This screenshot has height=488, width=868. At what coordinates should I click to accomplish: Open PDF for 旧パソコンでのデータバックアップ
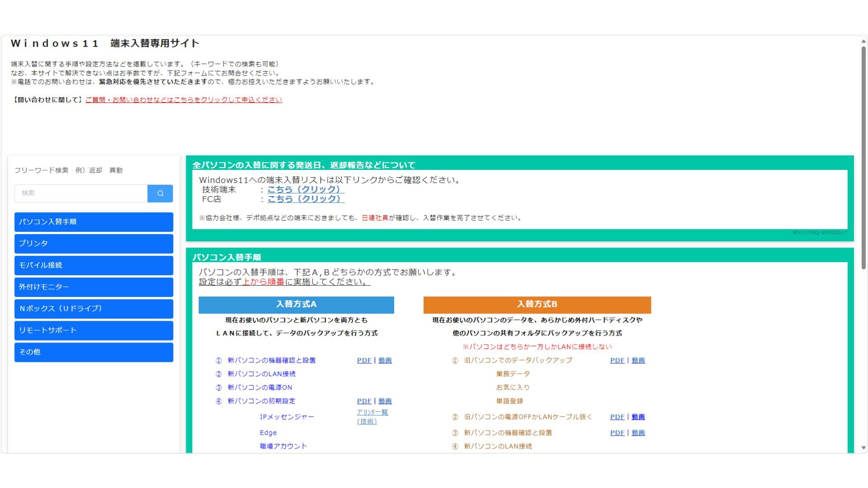(x=617, y=361)
